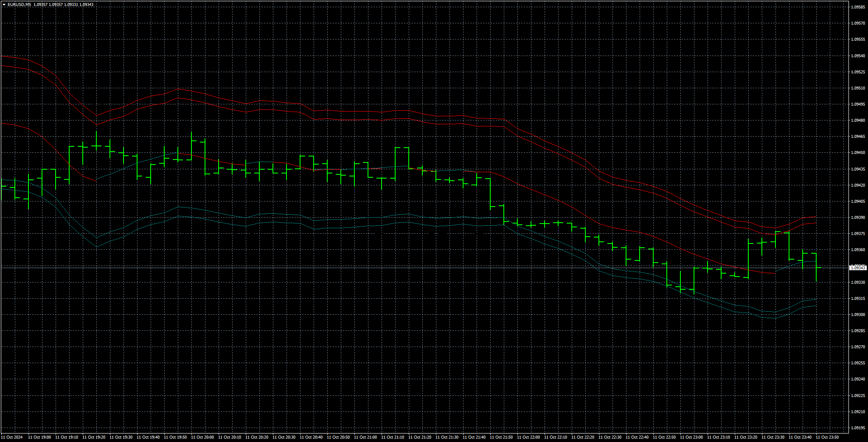868x442 pixels.
Task: Click the small triangle beside EURUSD,M5
Action: coord(4,5)
